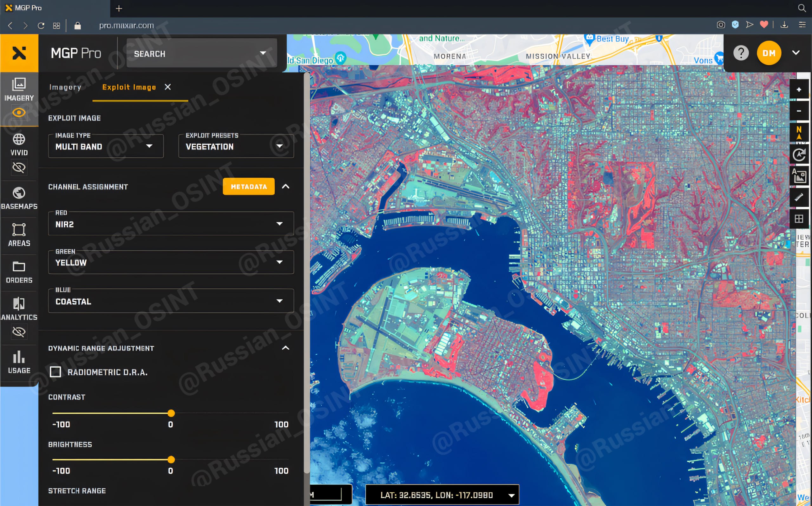Select the measure ruler tool
This screenshot has width=812, height=506.
(x=799, y=197)
